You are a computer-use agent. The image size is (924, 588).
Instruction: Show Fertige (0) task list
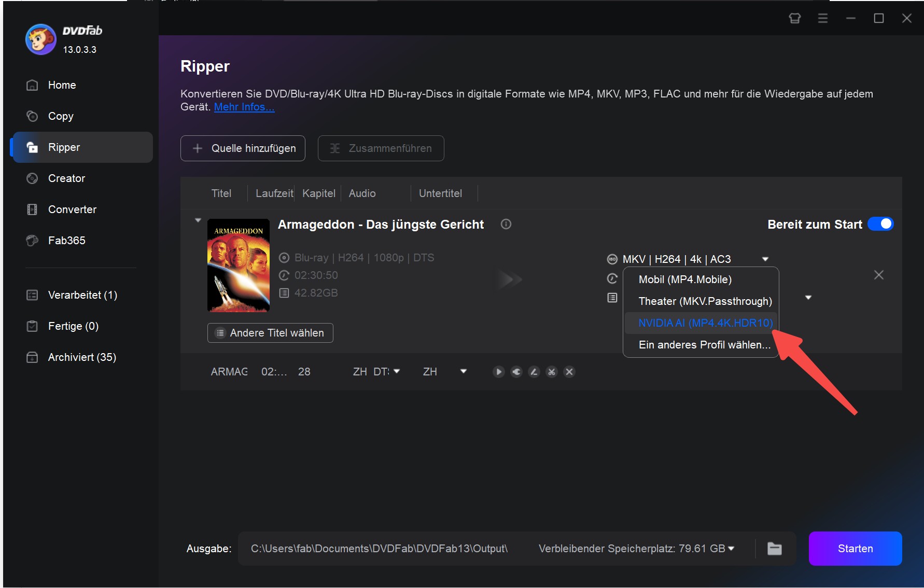pos(82,326)
